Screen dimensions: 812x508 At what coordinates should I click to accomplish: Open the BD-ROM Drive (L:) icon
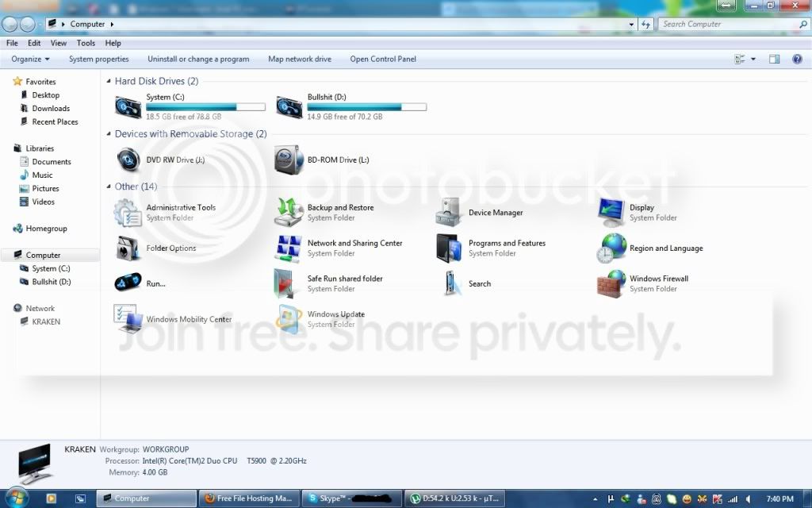289,160
